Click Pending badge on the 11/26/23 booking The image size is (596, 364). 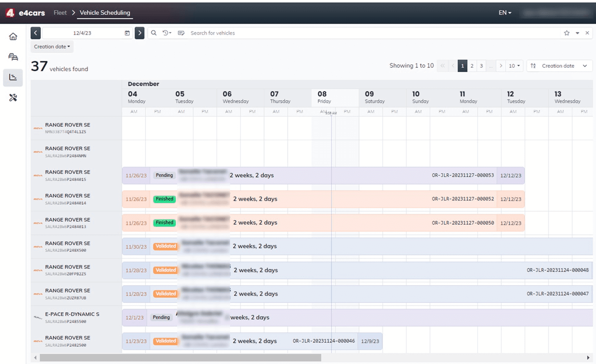tap(164, 175)
